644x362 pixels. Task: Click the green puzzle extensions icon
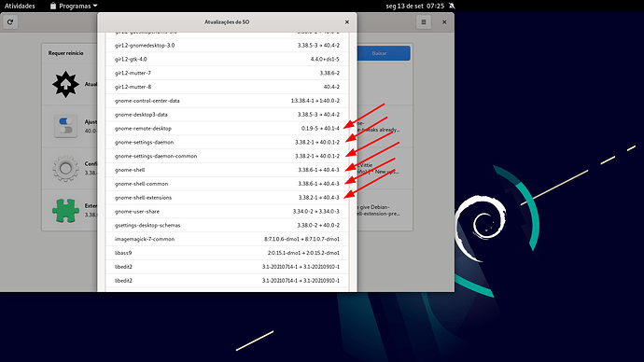click(65, 210)
